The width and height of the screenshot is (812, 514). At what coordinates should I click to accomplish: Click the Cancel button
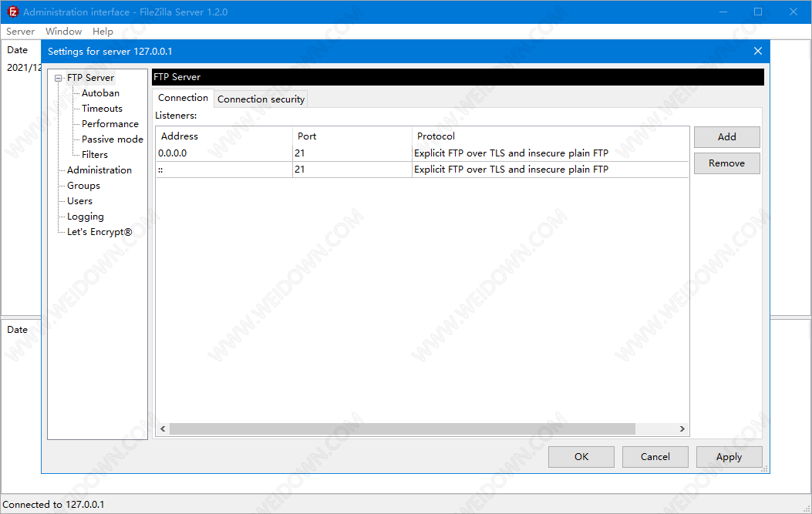coord(655,456)
